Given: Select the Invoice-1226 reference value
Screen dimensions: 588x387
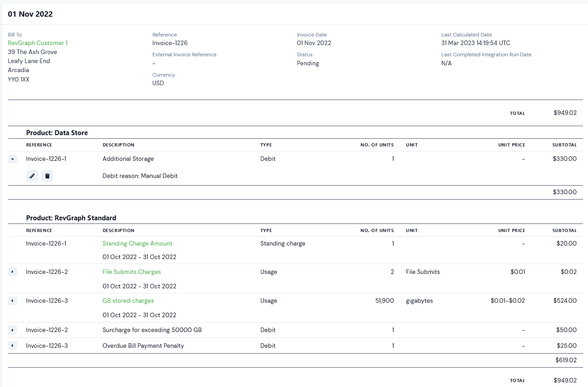Looking at the screenshot, I should click(x=170, y=43).
